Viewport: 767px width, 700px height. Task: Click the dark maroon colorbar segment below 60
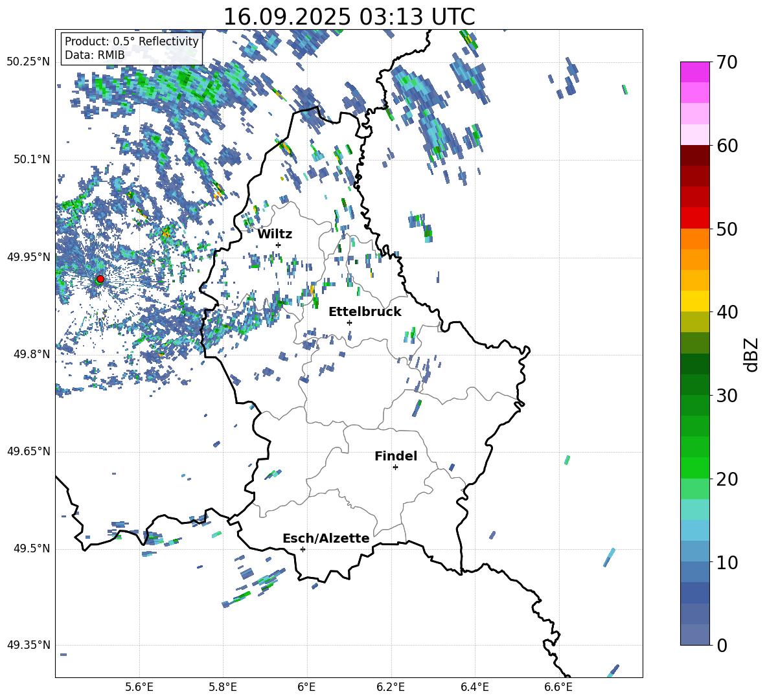(694, 155)
